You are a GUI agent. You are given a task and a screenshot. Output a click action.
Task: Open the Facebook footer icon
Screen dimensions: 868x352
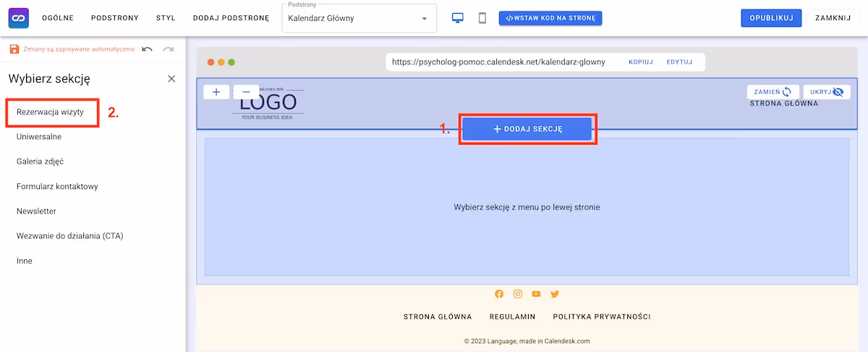[499, 294]
